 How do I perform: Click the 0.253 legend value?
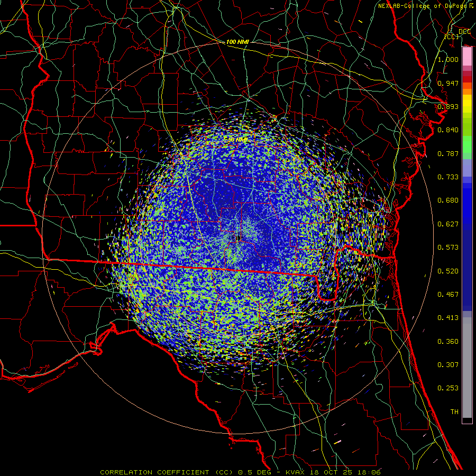click(x=448, y=388)
